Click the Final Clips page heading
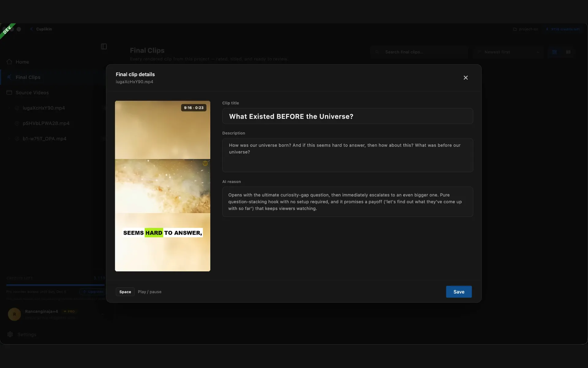The width and height of the screenshot is (588, 368). 147,50
